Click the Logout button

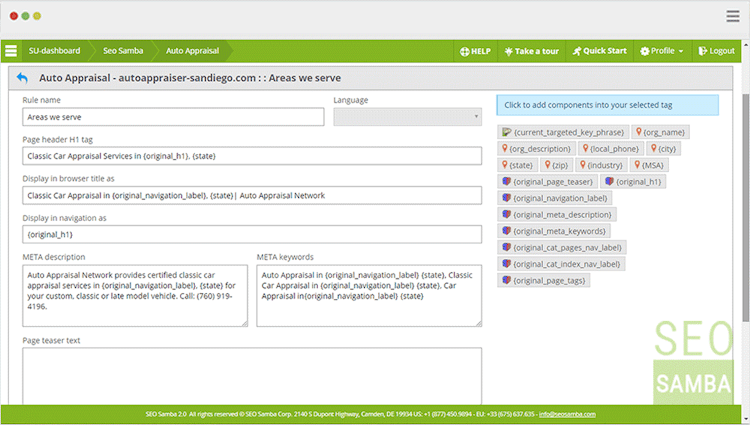pyautogui.click(x=716, y=51)
